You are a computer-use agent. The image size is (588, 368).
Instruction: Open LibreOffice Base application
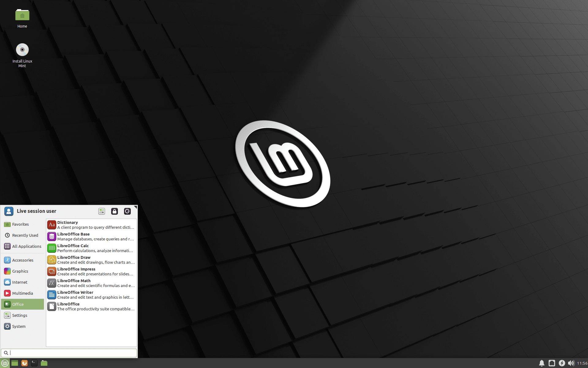(91, 236)
